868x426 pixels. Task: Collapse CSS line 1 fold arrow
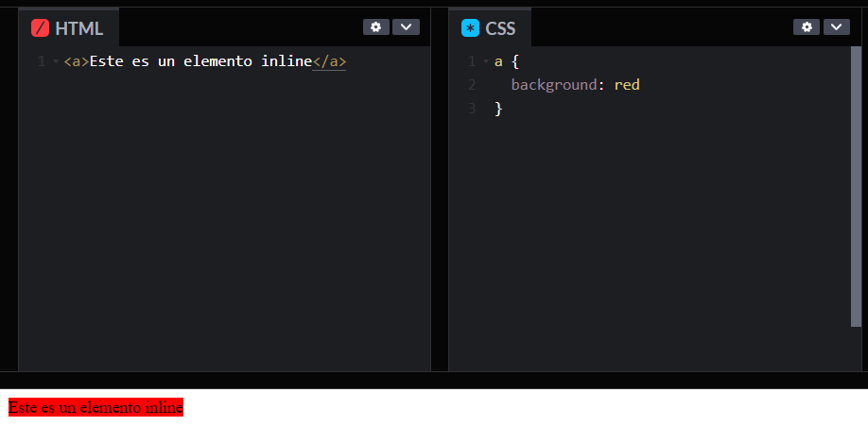[485, 61]
